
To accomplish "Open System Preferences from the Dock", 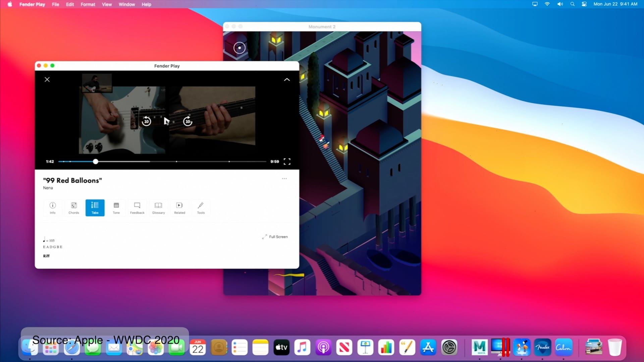I will (x=449, y=347).
